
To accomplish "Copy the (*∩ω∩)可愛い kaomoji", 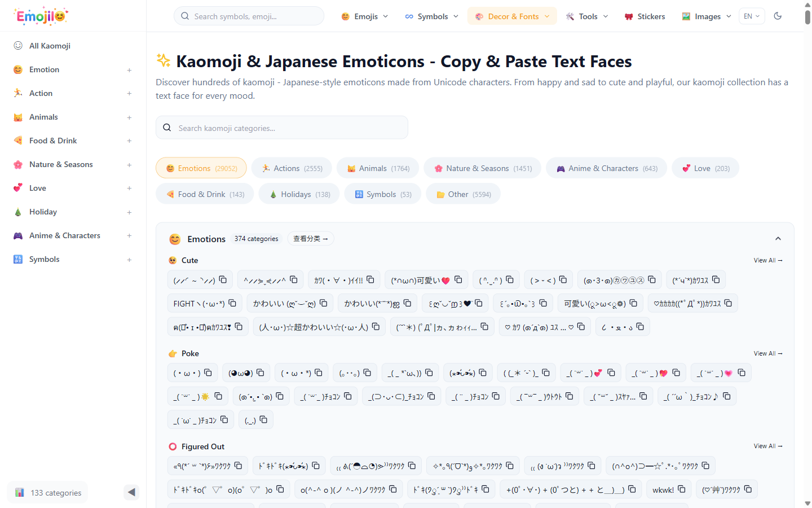I will pyautogui.click(x=458, y=279).
